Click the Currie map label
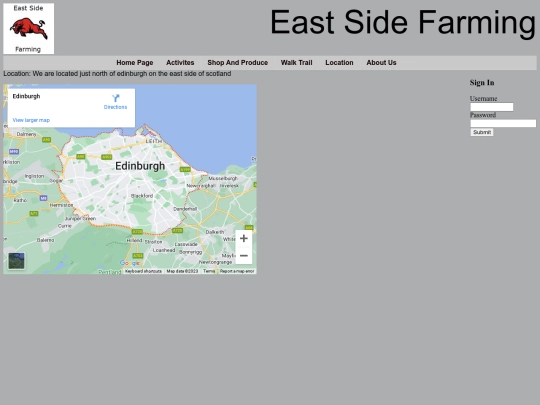 pos(65,226)
